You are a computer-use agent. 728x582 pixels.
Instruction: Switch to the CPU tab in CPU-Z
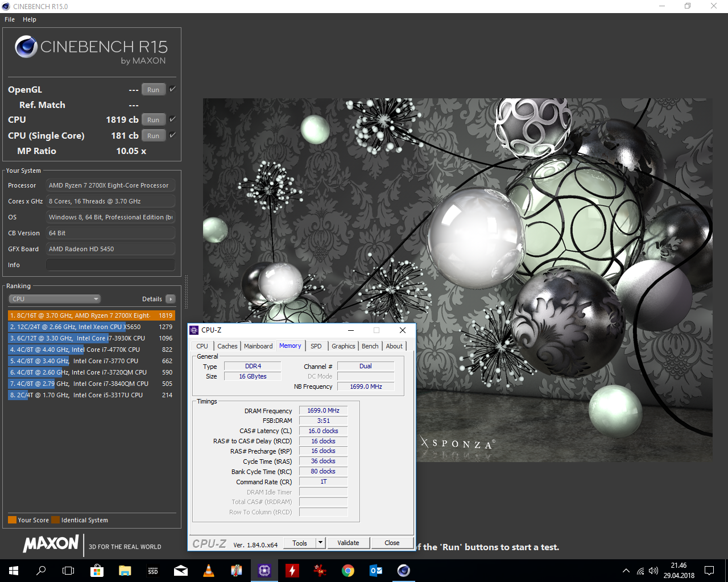(x=202, y=346)
